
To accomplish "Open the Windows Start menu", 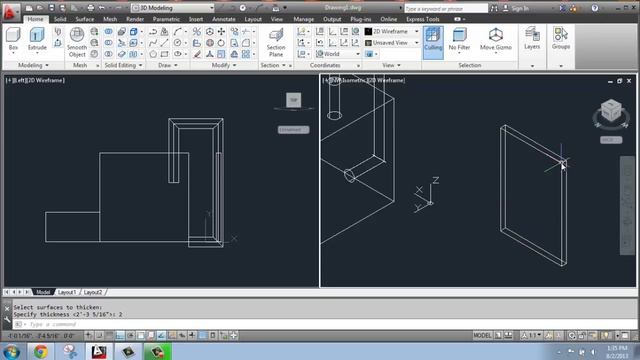I will pos(11,351).
